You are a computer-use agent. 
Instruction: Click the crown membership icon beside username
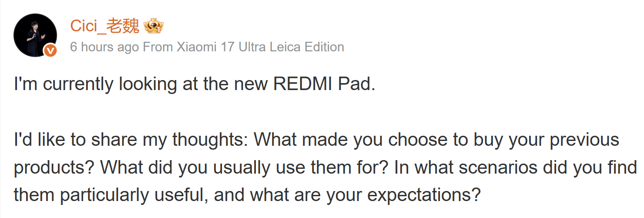[153, 27]
